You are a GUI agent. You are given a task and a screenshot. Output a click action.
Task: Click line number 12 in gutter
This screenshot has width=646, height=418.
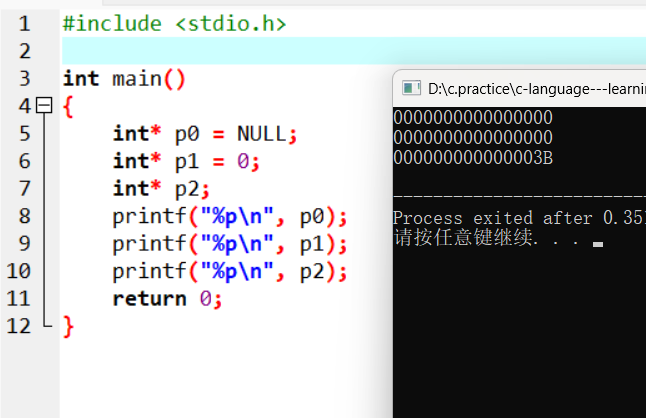point(19,326)
